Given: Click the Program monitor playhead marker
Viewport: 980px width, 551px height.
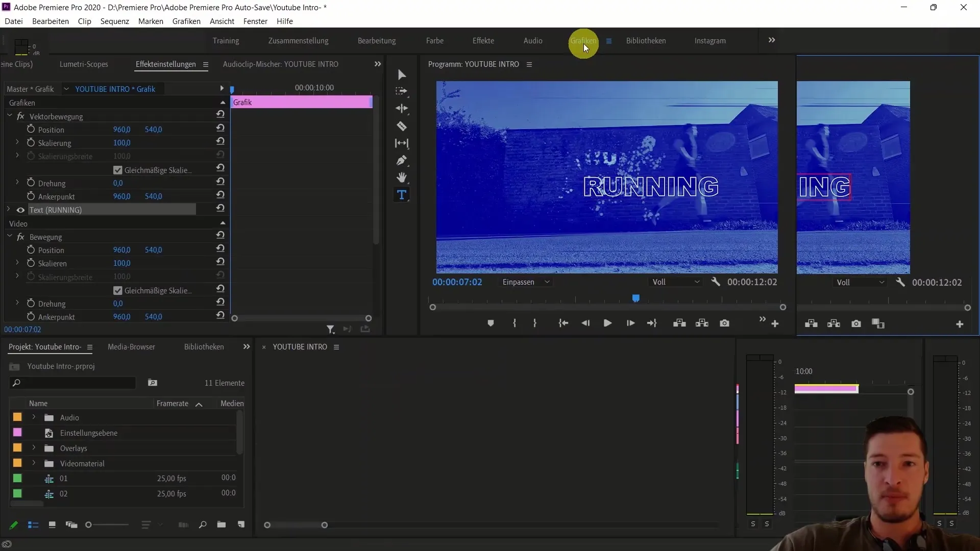Looking at the screenshot, I should pyautogui.click(x=636, y=298).
